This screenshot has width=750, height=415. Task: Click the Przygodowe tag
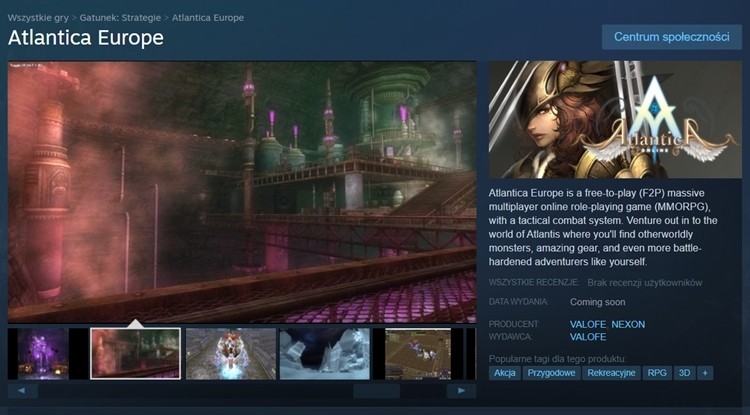551,373
